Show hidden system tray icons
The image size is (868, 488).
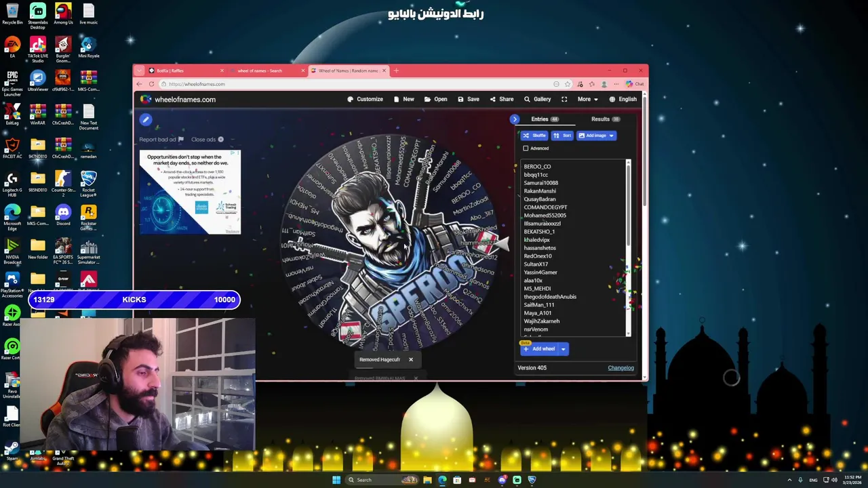pos(789,480)
